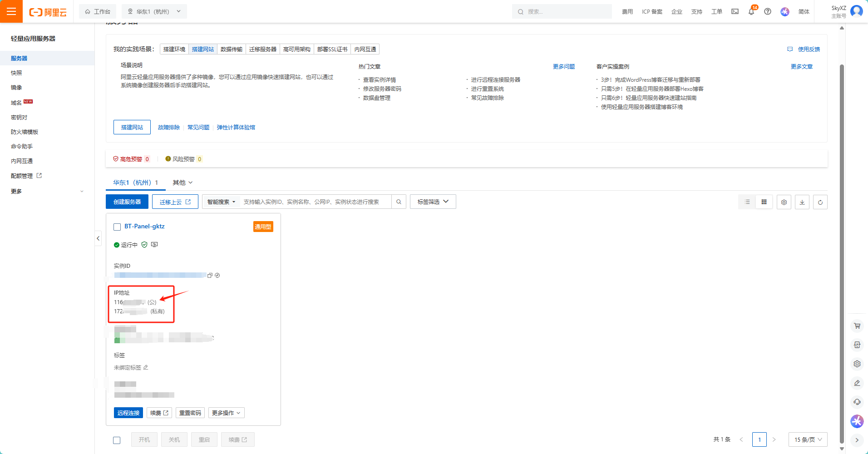Open 配额管理 external link in sidebar

tap(26, 176)
